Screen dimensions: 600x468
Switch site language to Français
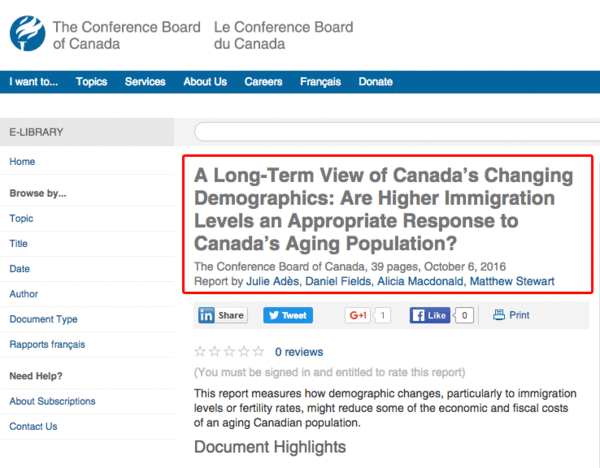coord(320,82)
